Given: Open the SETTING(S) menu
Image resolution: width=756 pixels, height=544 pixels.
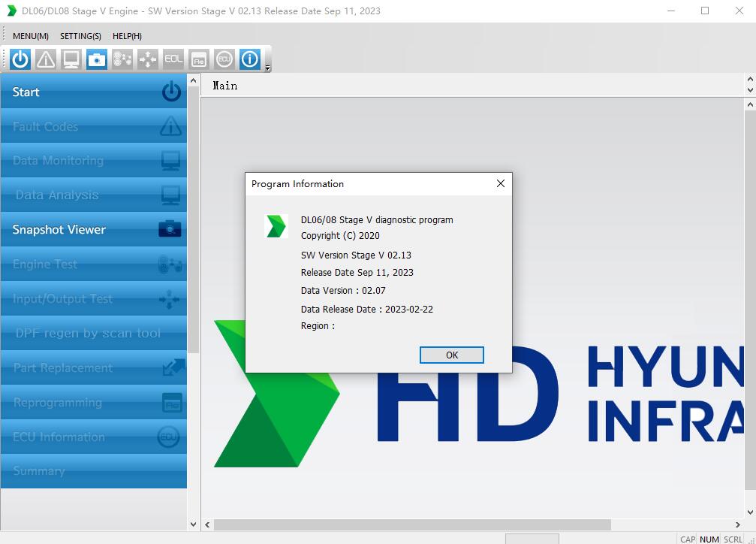Looking at the screenshot, I should pos(80,36).
